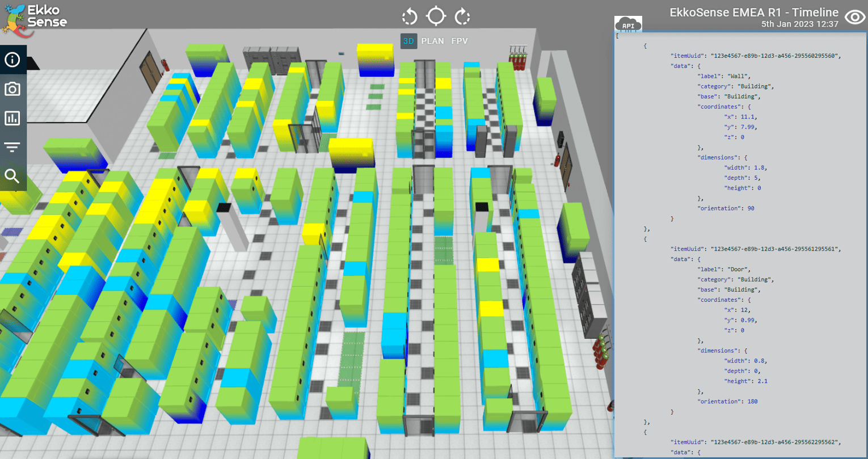Click the "label": "Wall" line
Screen dimensions: 868x459
pos(723,76)
